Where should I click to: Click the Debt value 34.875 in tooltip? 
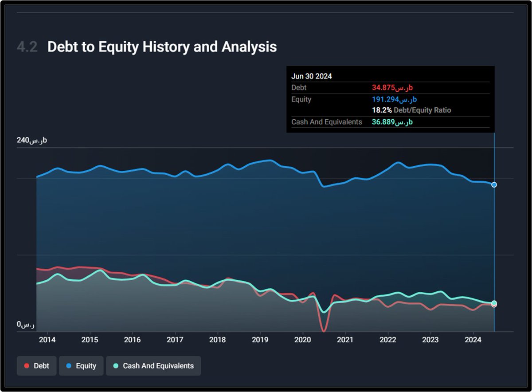392,88
